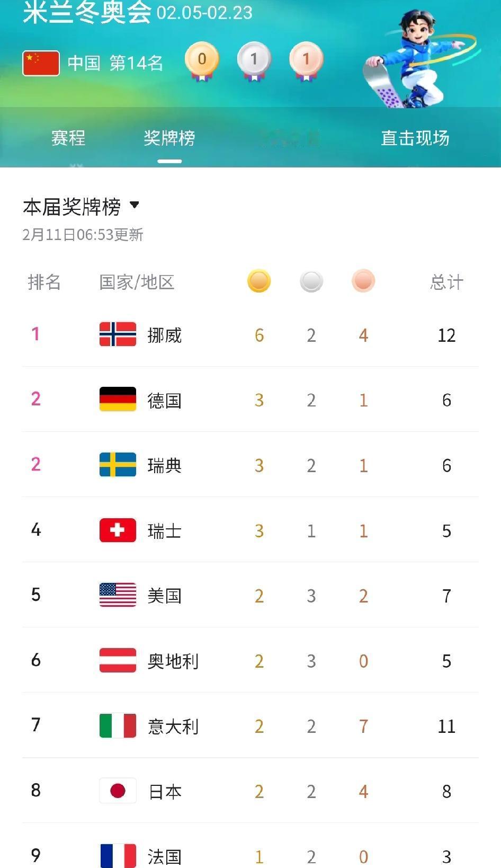Switch to the 赛程 tab

[x=68, y=138]
